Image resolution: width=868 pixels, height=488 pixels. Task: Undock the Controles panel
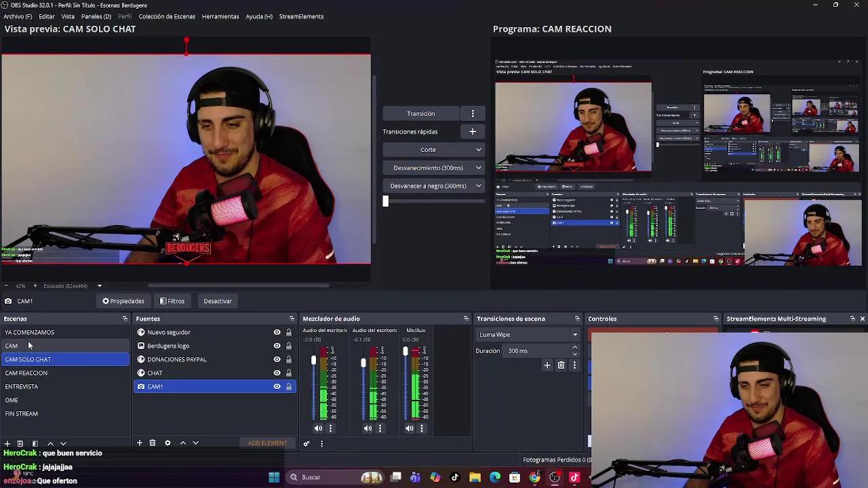715,319
